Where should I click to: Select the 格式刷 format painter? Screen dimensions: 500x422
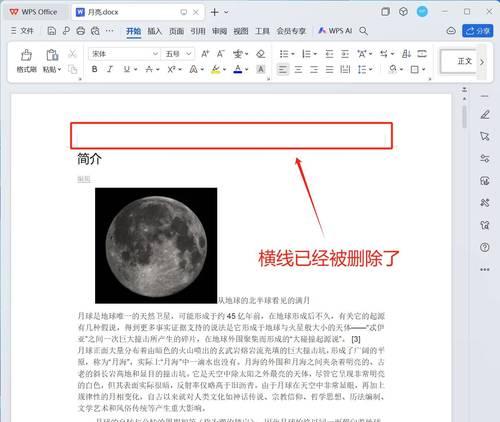(26, 61)
